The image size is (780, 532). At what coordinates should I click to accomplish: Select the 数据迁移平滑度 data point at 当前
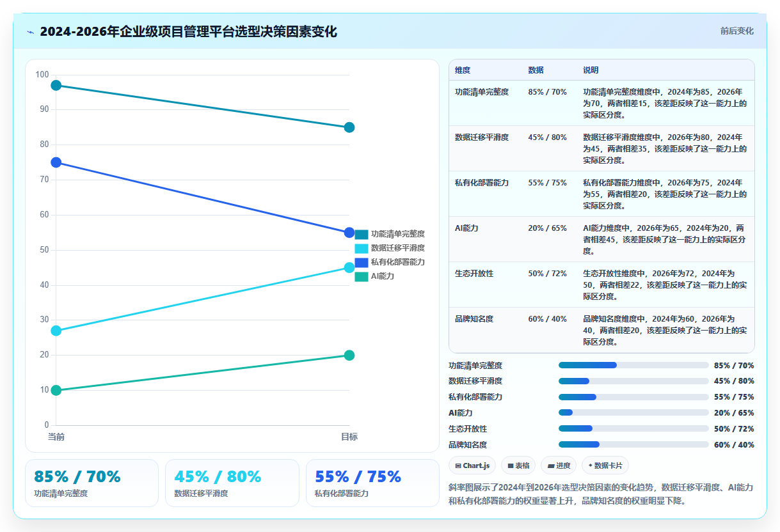click(x=56, y=331)
